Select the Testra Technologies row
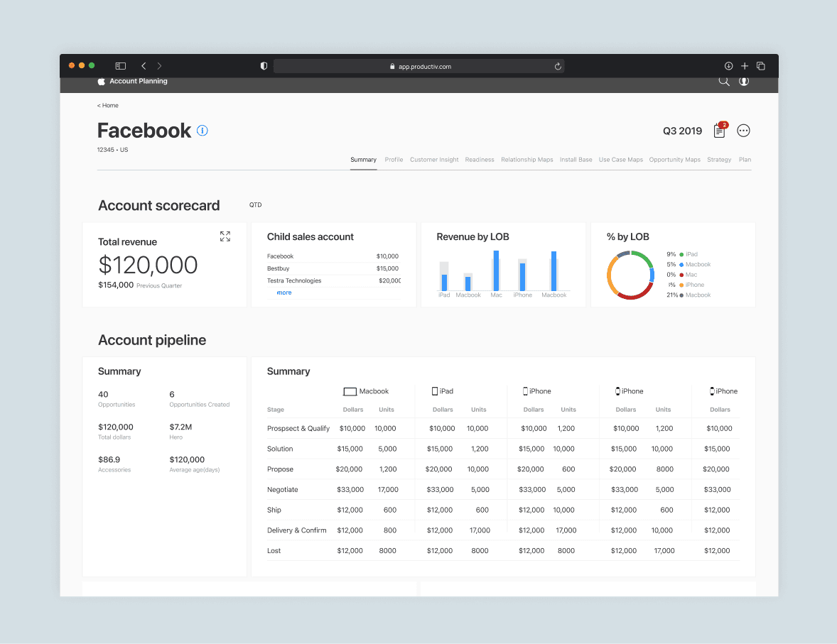The height and width of the screenshot is (644, 837). (x=334, y=280)
